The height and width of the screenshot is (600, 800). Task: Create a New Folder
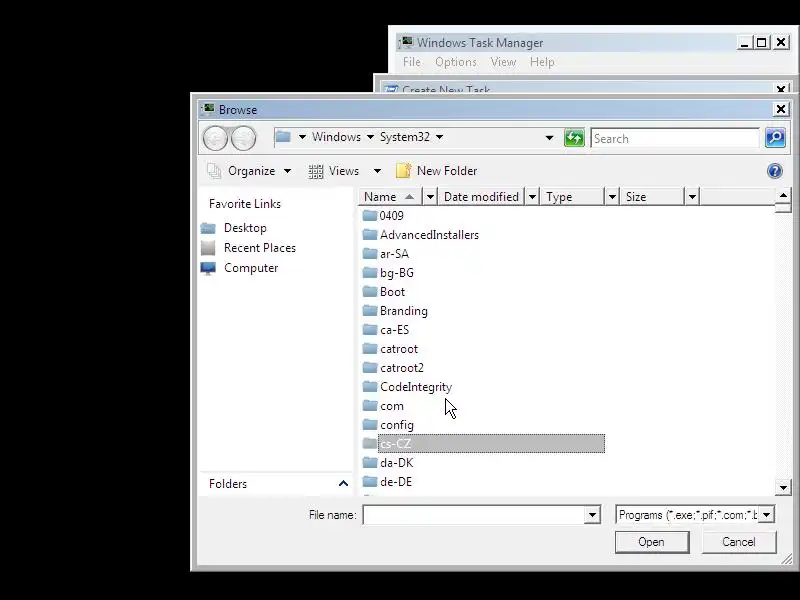pos(437,171)
